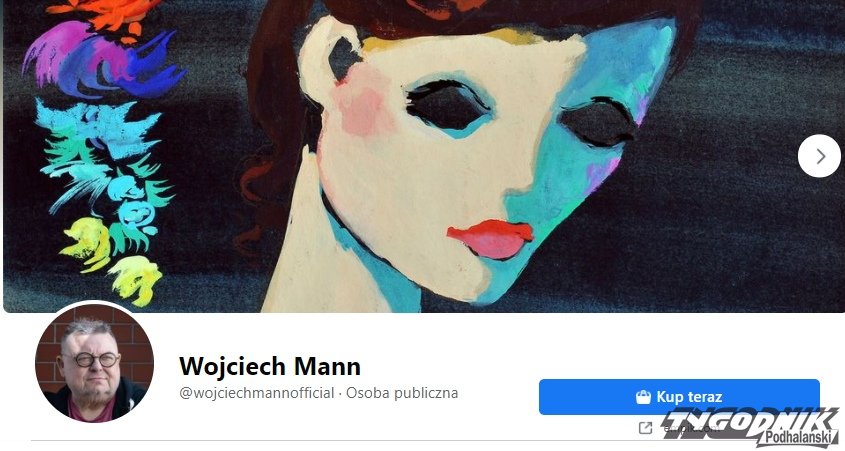Click the Wojciech Mann page name
845x451 pixels.
click(x=270, y=366)
